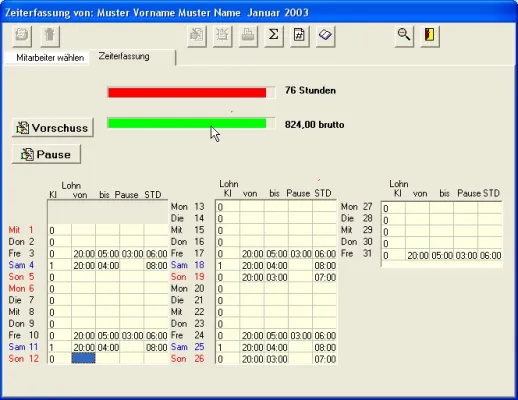Select the Zeiterfassung tab
Image resolution: width=518 pixels, height=400 pixels.
point(124,56)
